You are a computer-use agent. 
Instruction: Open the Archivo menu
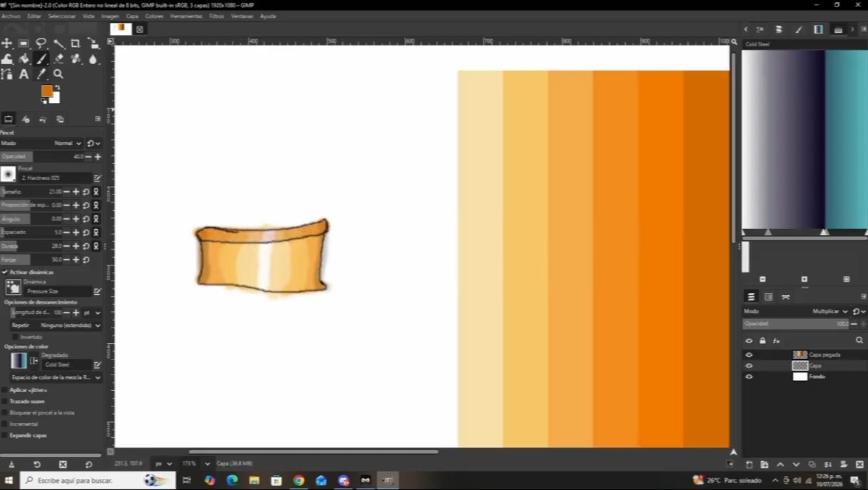[x=11, y=16]
